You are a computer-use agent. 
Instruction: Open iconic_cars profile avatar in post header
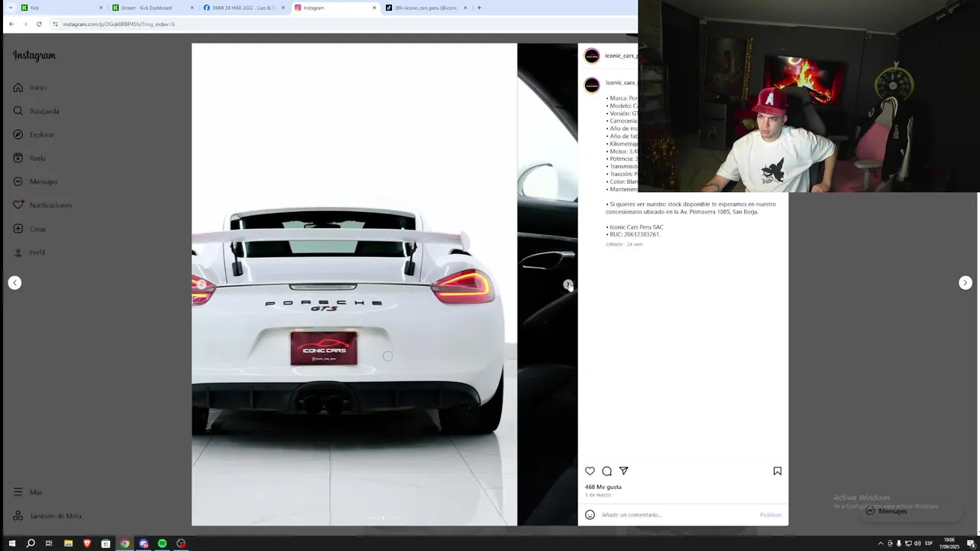(592, 56)
